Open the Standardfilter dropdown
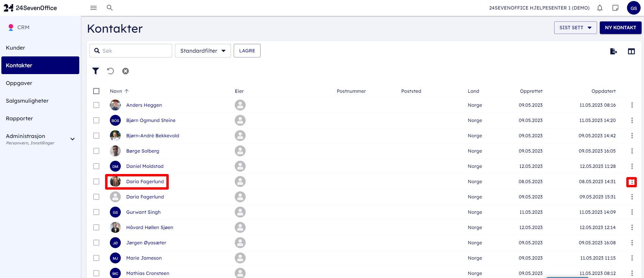The height and width of the screenshot is (278, 644). click(203, 51)
